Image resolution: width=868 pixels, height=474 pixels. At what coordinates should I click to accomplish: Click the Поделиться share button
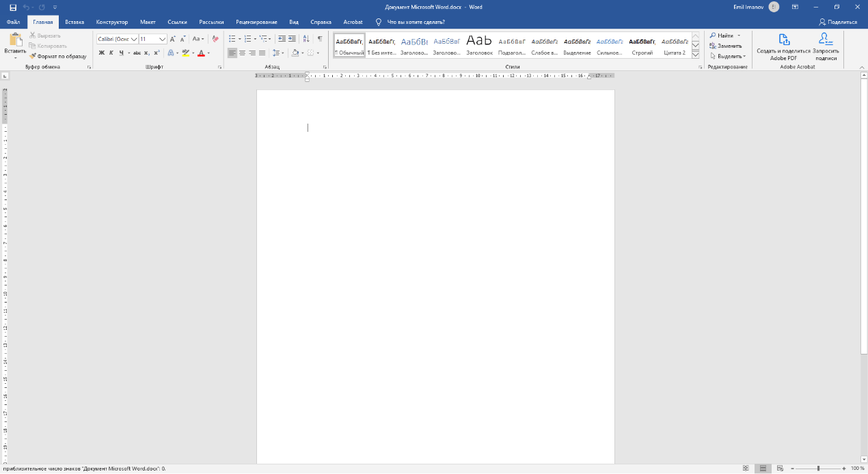(x=838, y=22)
